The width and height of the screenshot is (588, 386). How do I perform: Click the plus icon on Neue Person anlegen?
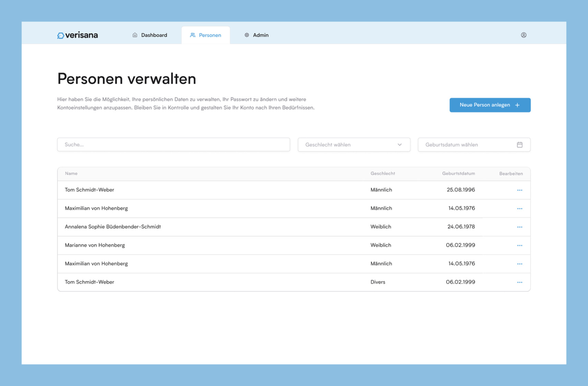517,105
